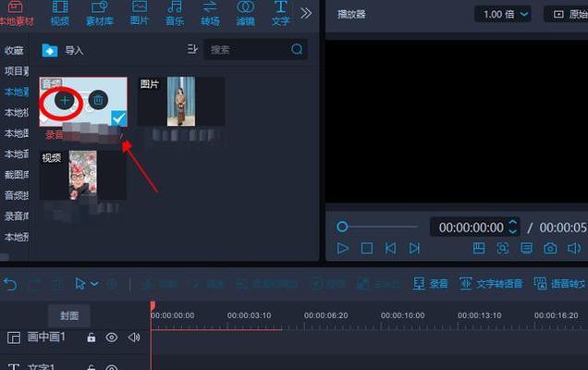Click the 导入 import folder icon
This screenshot has width=588, height=370.
tap(50, 50)
